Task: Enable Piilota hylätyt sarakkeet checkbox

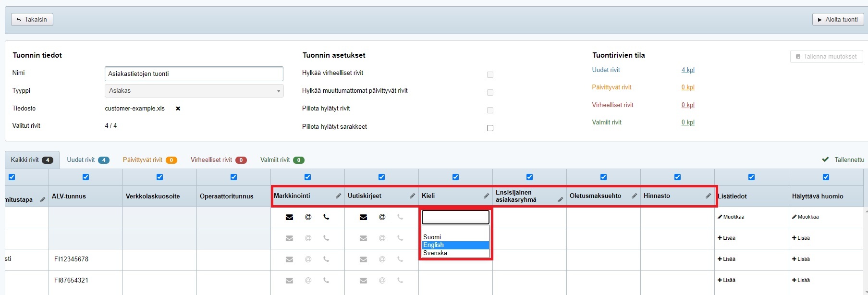Action: (x=490, y=128)
